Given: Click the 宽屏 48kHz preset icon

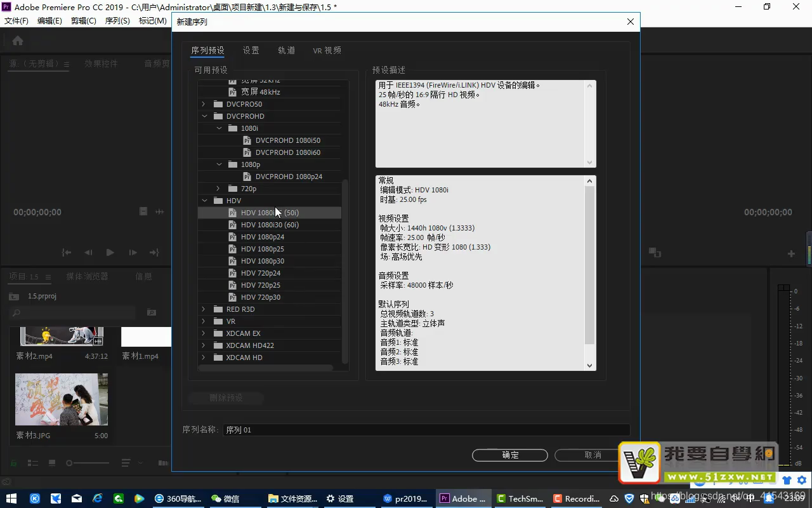Looking at the screenshot, I should 233,92.
